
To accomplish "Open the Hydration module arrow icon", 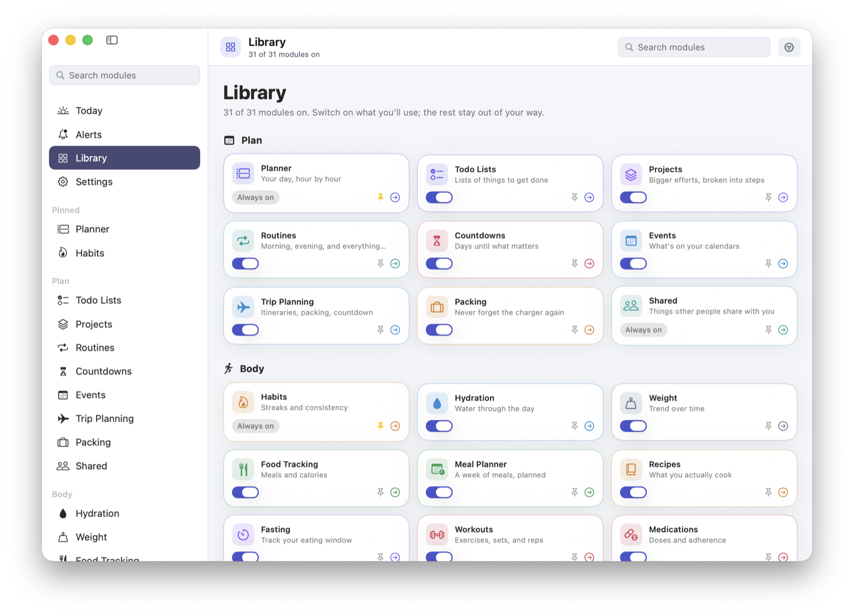I will [589, 426].
